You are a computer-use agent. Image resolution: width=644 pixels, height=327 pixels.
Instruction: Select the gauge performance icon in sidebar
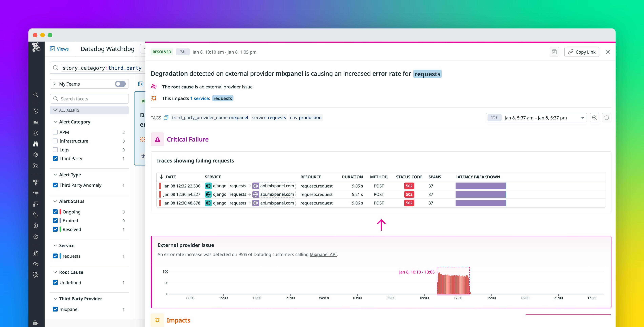(36, 264)
